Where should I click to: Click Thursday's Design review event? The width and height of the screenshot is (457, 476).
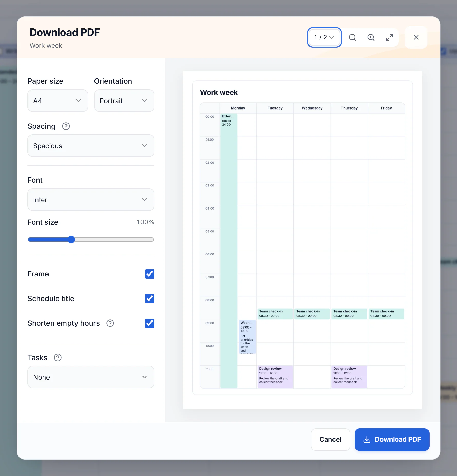(349, 377)
